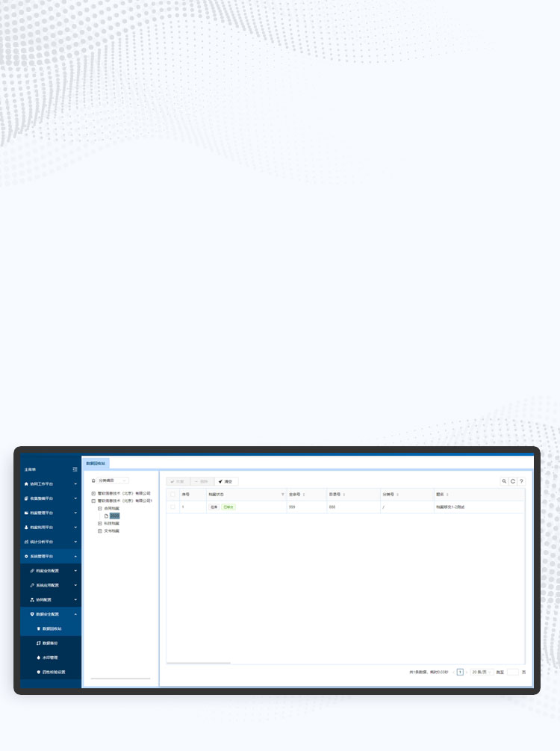Open the 20 条/页 page size dropdown

point(481,672)
